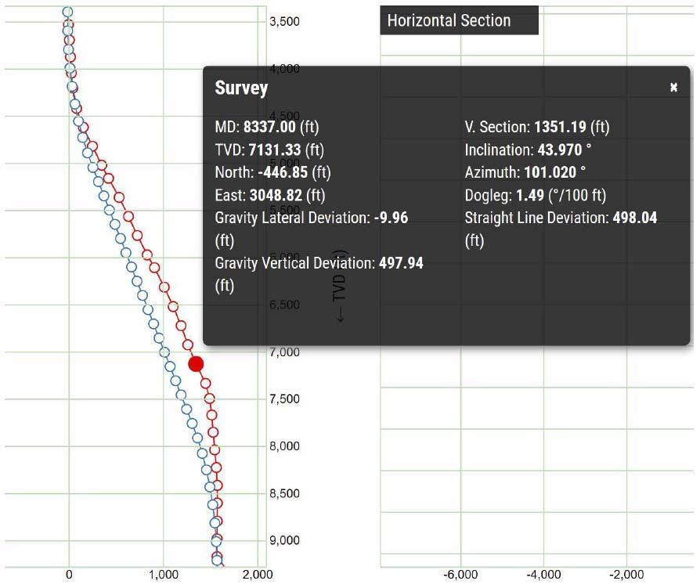Image resolution: width=700 pixels, height=588 pixels.
Task: Click the TVD 7131.33 value
Action: coord(275,150)
